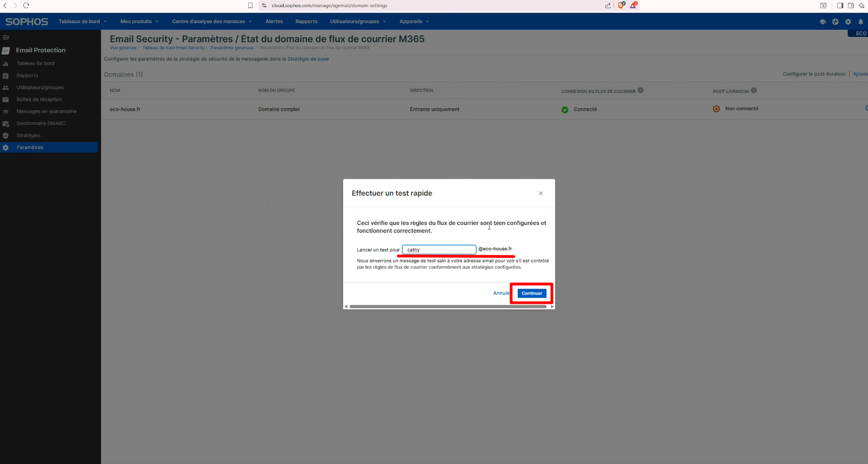Expand Utilisateurs/groupes top menu
This screenshot has width=868, height=464.
click(x=358, y=21)
